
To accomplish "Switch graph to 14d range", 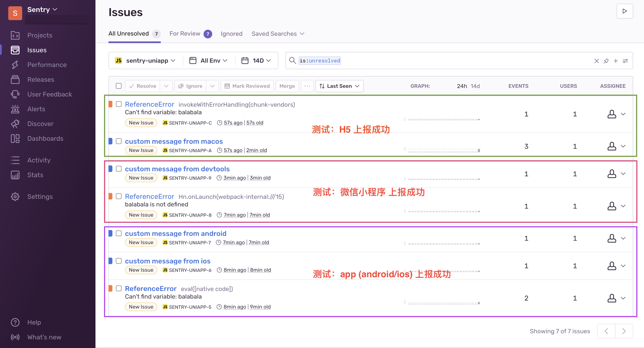I will click(475, 86).
